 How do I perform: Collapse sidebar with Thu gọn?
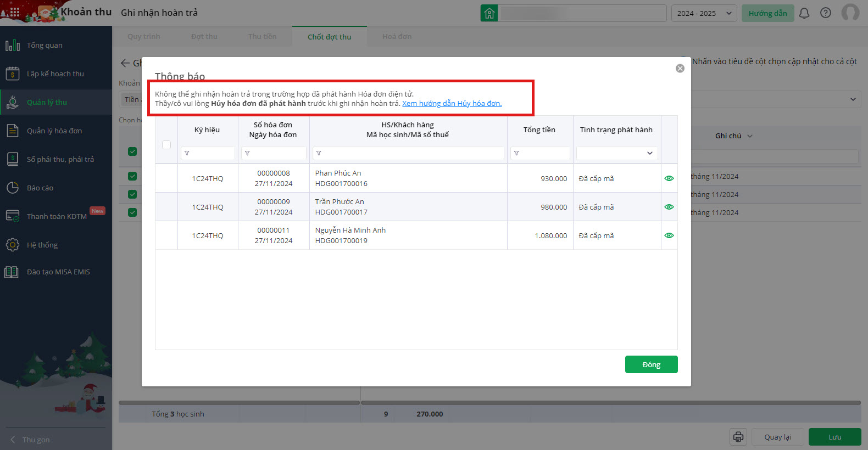(x=30, y=440)
